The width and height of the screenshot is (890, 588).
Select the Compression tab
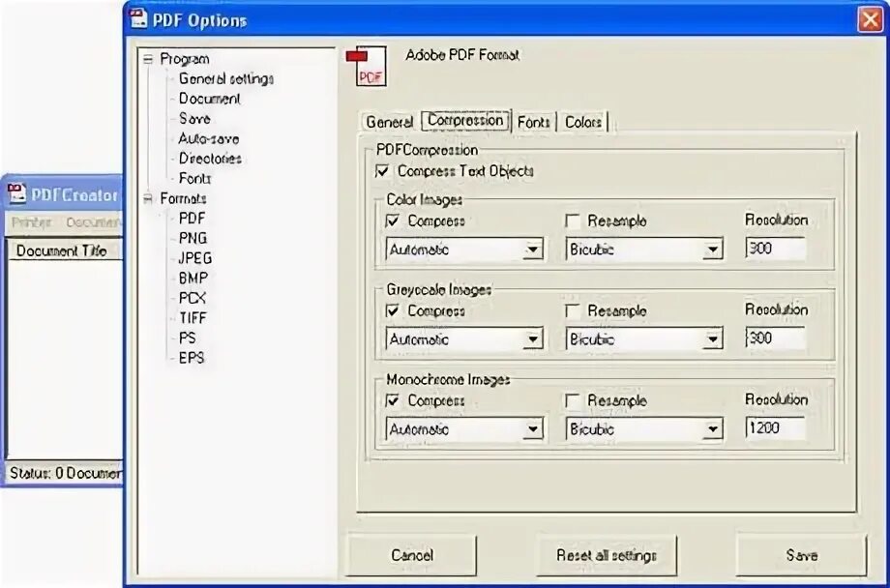tap(465, 120)
